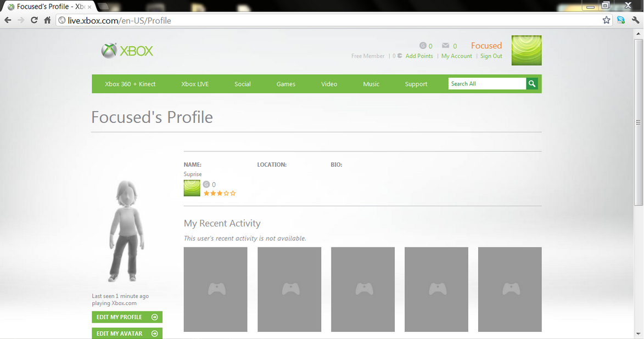Click the name text Suprise
Image resolution: width=644 pixels, height=339 pixels.
193,174
